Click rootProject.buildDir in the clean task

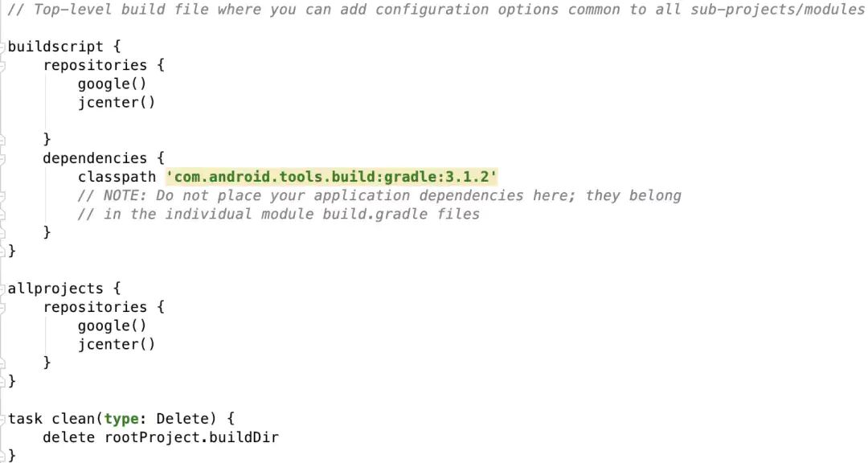(x=191, y=437)
